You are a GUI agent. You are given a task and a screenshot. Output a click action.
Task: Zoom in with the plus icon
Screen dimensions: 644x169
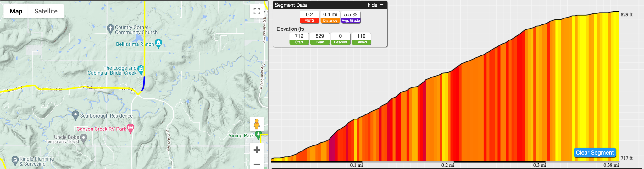coord(257,150)
